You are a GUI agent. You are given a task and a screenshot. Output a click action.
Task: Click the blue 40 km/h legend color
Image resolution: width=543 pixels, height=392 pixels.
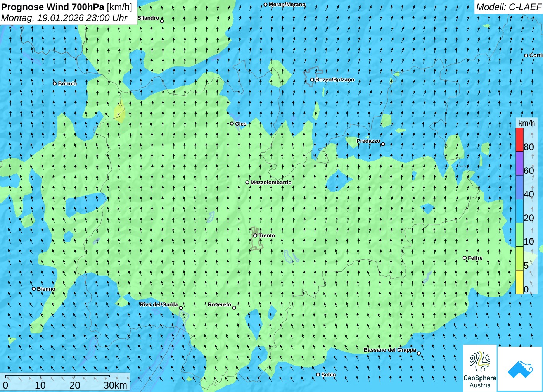(519, 187)
